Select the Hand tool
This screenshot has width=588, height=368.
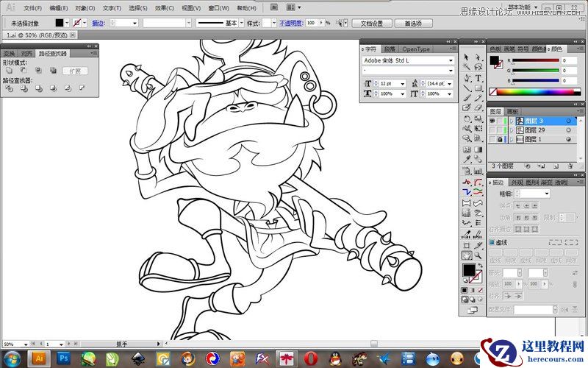point(466,255)
